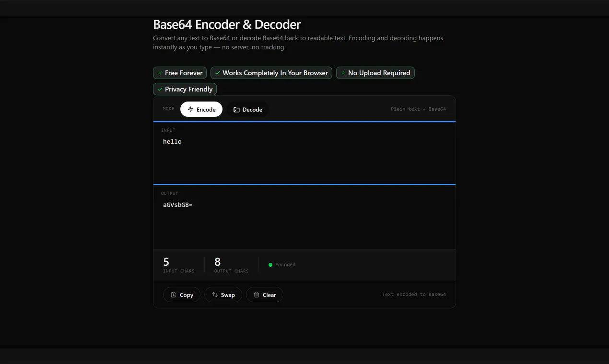The height and width of the screenshot is (364, 609).
Task: Switch to Decode mode
Action: pos(247,110)
